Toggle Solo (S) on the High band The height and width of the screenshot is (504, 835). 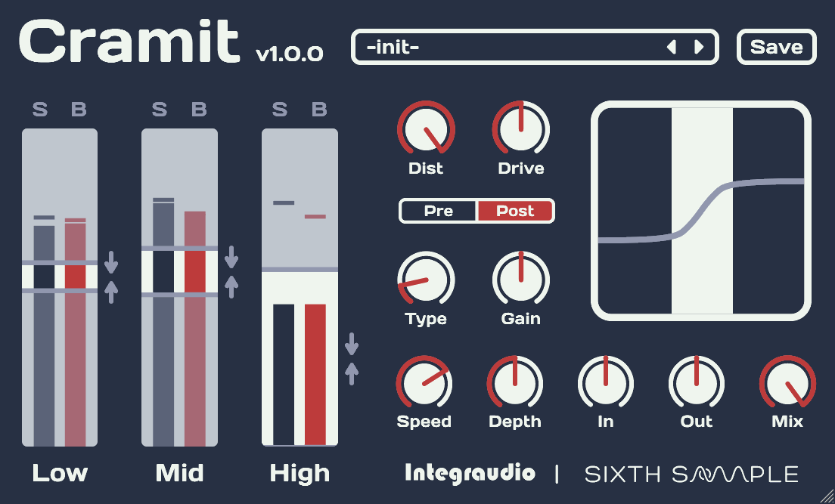[x=280, y=110]
